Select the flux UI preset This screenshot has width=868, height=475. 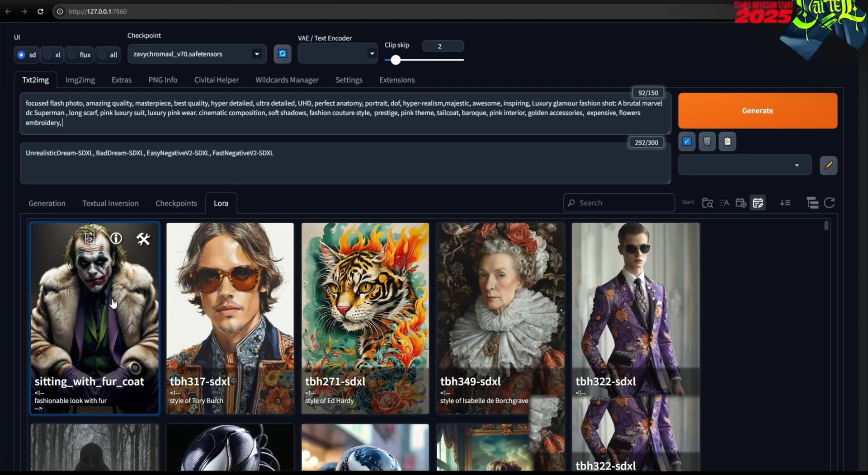pos(79,55)
